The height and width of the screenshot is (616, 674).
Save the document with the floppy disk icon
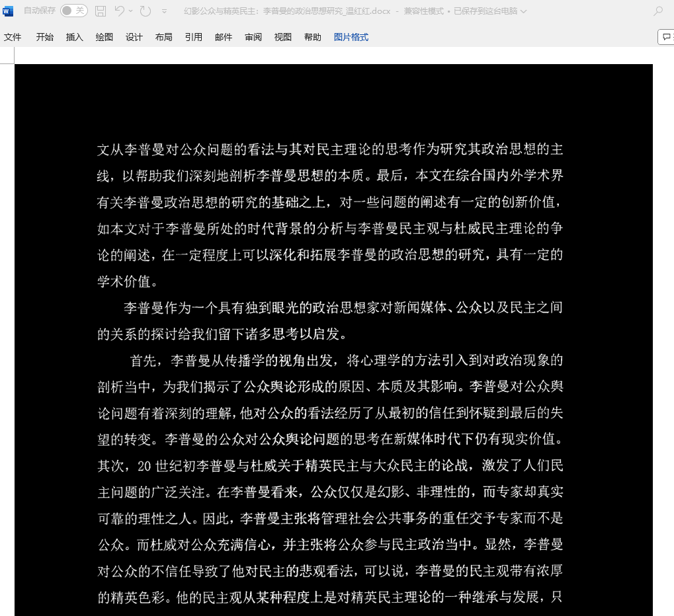point(101,11)
